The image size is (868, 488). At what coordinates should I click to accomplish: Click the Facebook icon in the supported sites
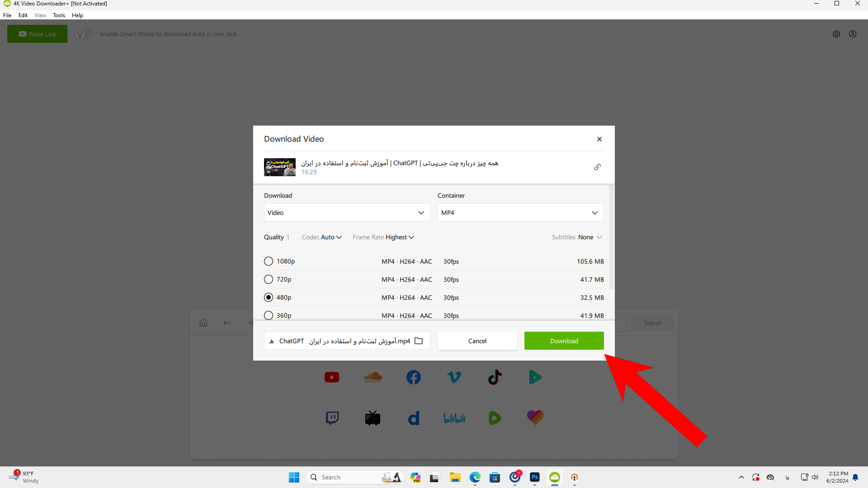[413, 377]
